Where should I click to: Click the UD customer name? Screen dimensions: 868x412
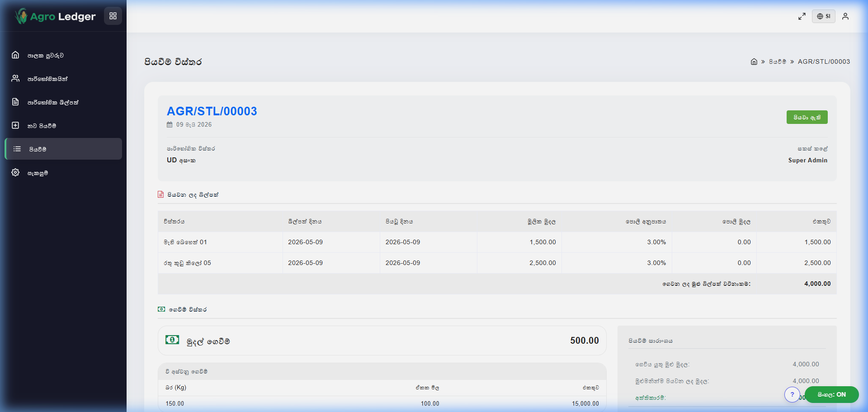pyautogui.click(x=181, y=160)
